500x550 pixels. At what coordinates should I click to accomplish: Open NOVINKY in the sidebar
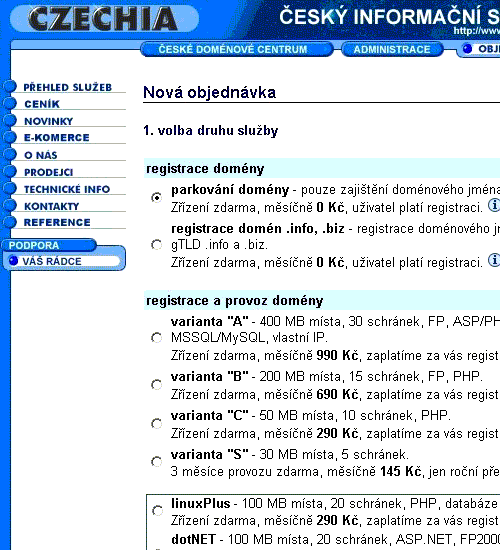(x=48, y=121)
